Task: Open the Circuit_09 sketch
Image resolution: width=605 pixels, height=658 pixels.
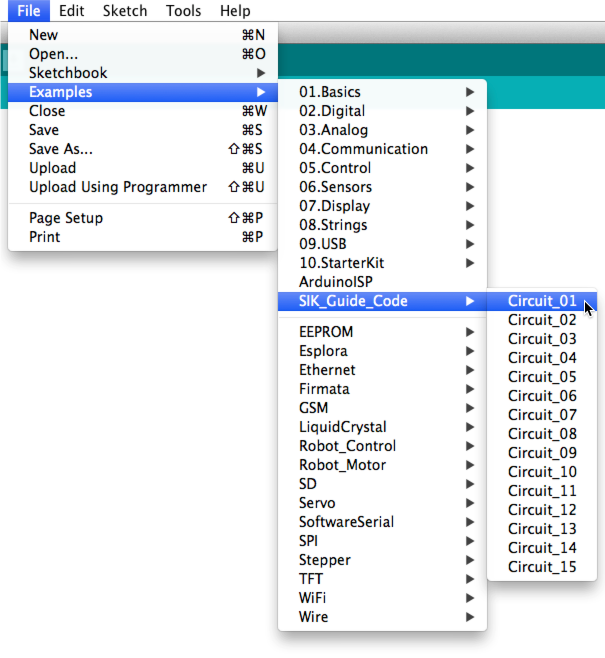Action: click(542, 453)
